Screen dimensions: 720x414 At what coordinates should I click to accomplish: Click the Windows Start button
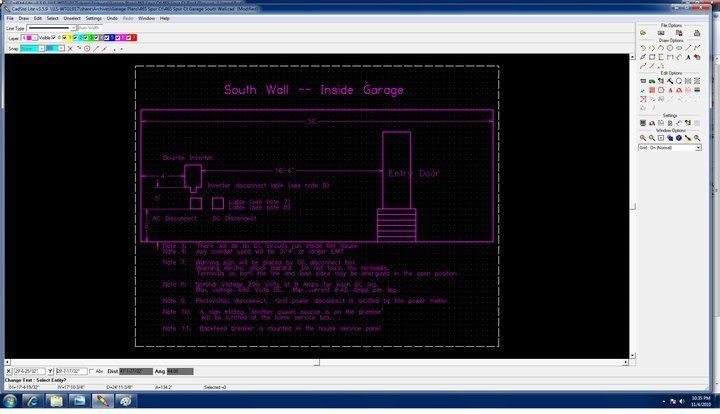(x=11, y=402)
